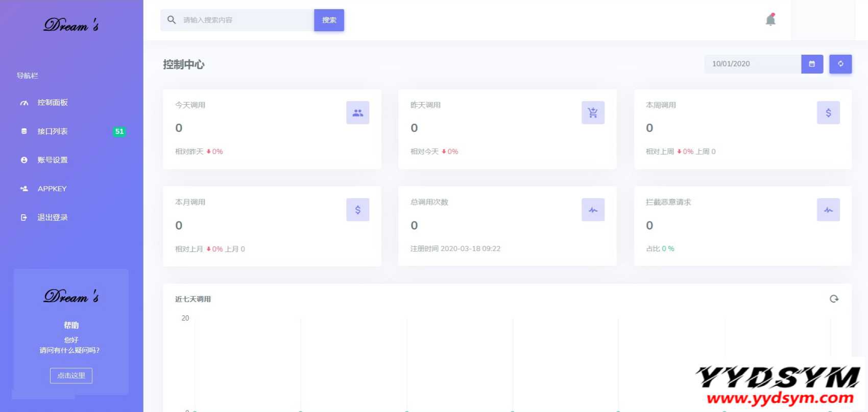Click the refresh button beside the date
Image resolution: width=868 pixels, height=412 pixels.
tap(840, 64)
